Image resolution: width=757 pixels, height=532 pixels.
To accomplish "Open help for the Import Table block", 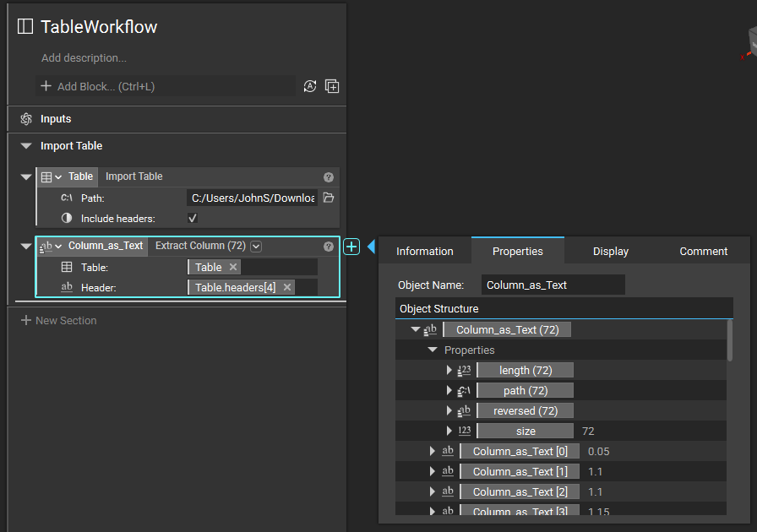I will coord(329,177).
